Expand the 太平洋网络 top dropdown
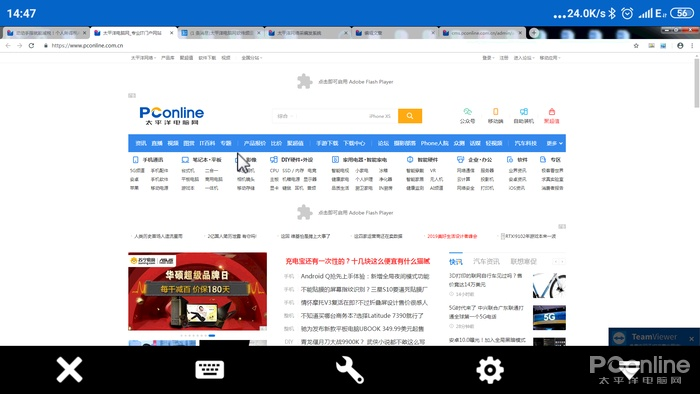Screen dimensions: 700x394 tap(143, 58)
